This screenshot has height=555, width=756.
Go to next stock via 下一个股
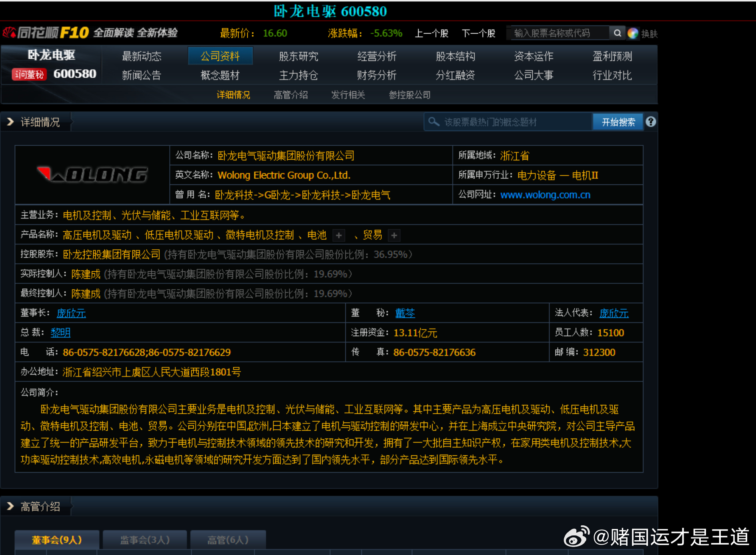coord(479,33)
